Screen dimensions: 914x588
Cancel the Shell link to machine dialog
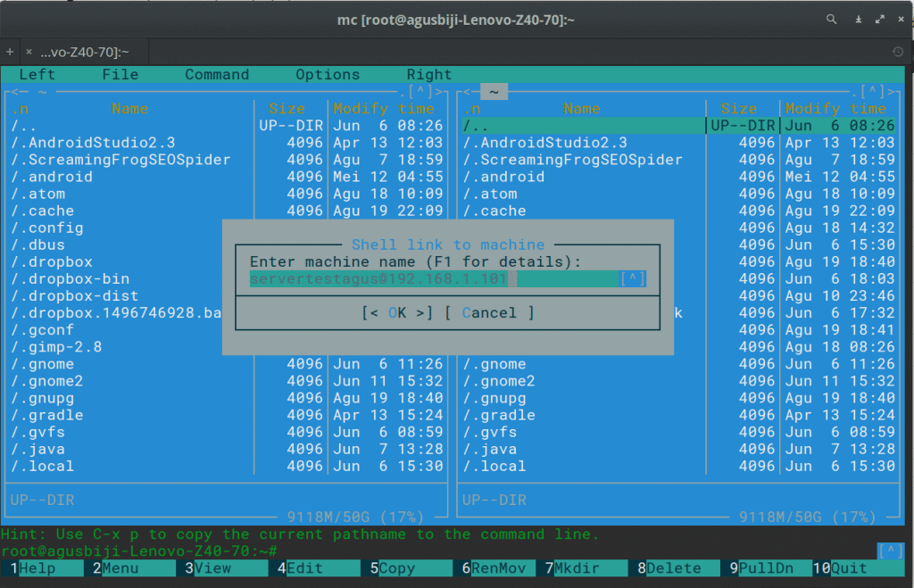point(491,312)
